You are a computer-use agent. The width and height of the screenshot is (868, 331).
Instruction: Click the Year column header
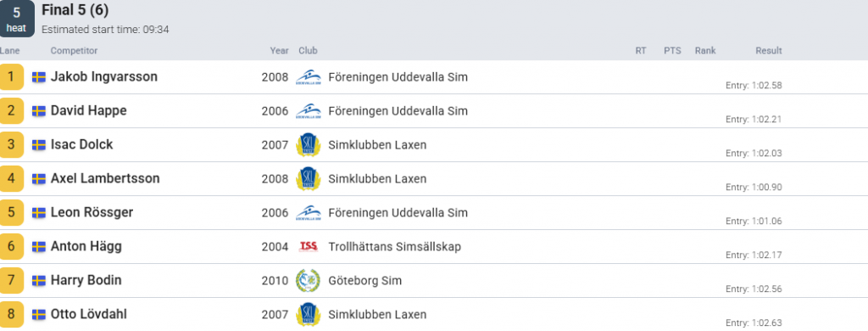[x=280, y=50]
